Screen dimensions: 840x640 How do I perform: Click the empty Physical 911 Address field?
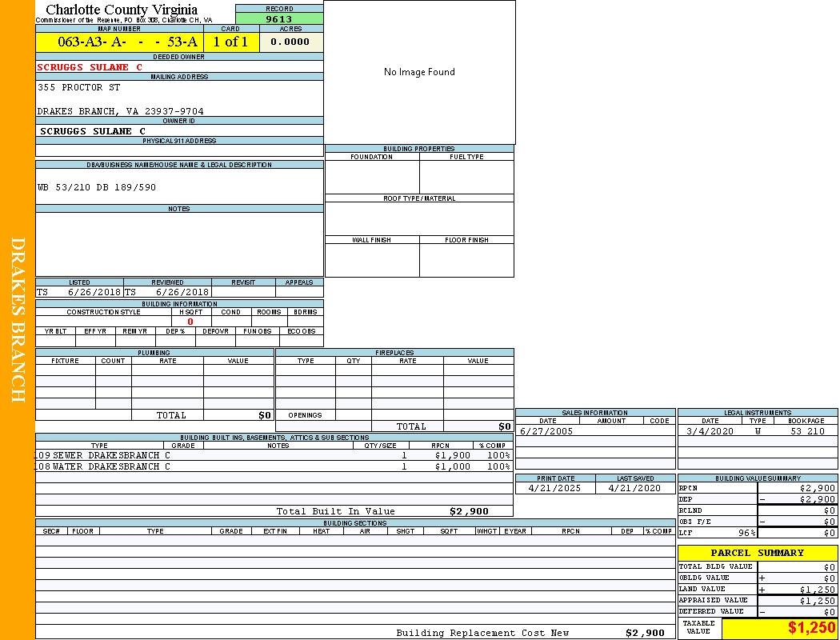point(179,150)
